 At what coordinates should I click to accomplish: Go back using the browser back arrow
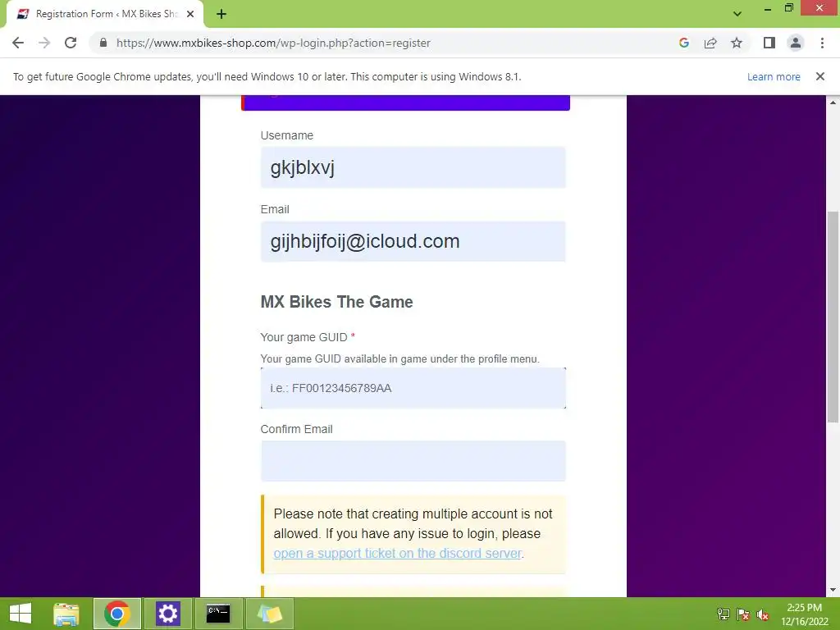pyautogui.click(x=18, y=43)
